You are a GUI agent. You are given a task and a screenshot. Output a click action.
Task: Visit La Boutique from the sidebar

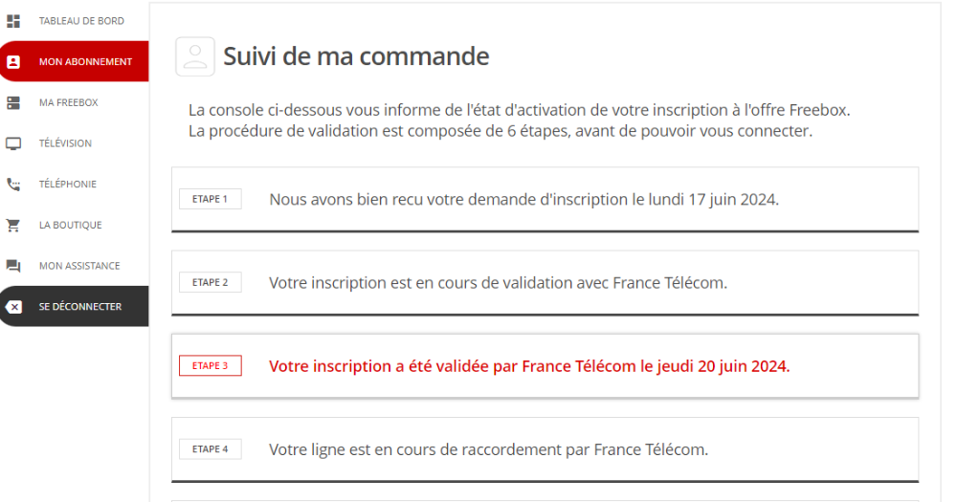point(70,226)
